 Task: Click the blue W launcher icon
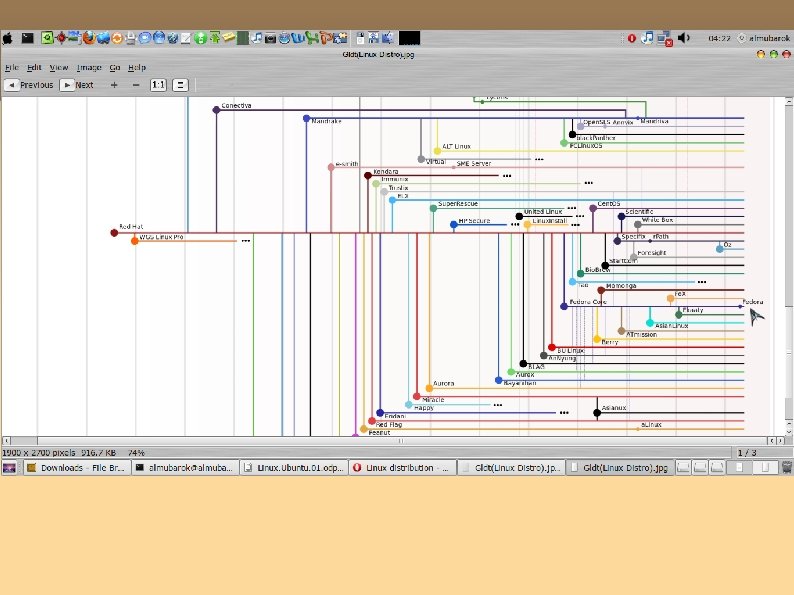tap(298, 38)
